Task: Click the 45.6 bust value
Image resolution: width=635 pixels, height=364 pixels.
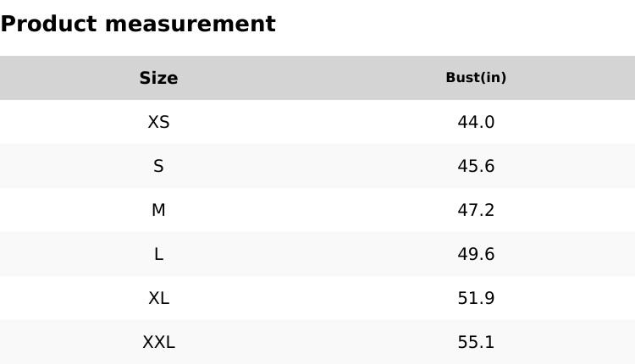Action: [476, 166]
